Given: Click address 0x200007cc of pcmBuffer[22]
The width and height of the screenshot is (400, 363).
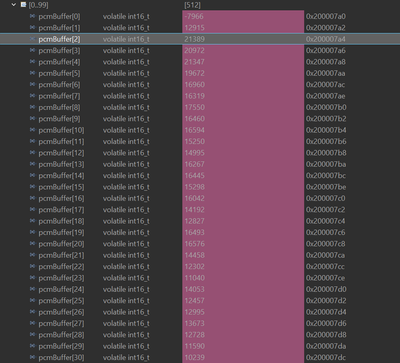Looking at the screenshot, I should tap(325, 266).
